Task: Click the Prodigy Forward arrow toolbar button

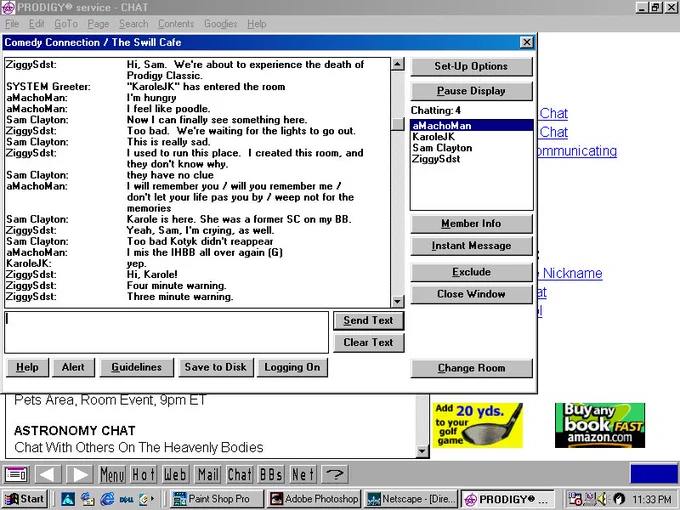Action: tap(79, 474)
